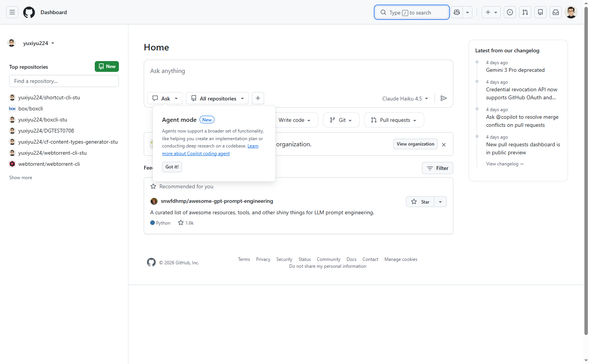Open the Pull requests icon in header
The width and height of the screenshot is (589, 364).
point(525,12)
